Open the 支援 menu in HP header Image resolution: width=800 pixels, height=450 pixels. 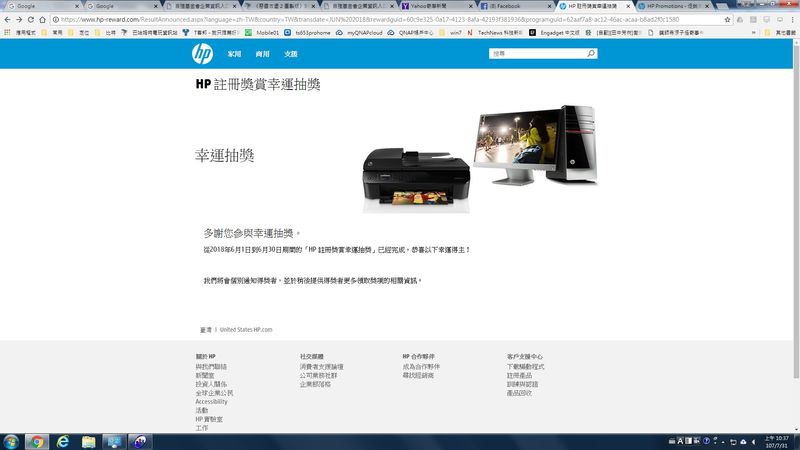291,54
